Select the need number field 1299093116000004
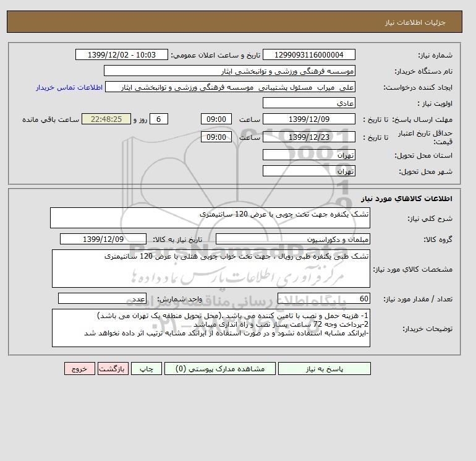This screenshot has width=476, height=461. pos(308,54)
